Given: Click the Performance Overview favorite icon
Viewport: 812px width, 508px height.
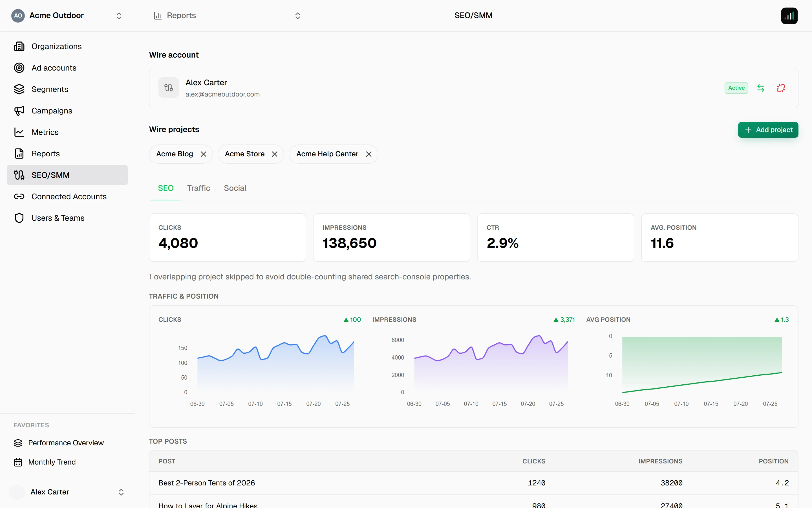Looking at the screenshot, I should point(18,443).
